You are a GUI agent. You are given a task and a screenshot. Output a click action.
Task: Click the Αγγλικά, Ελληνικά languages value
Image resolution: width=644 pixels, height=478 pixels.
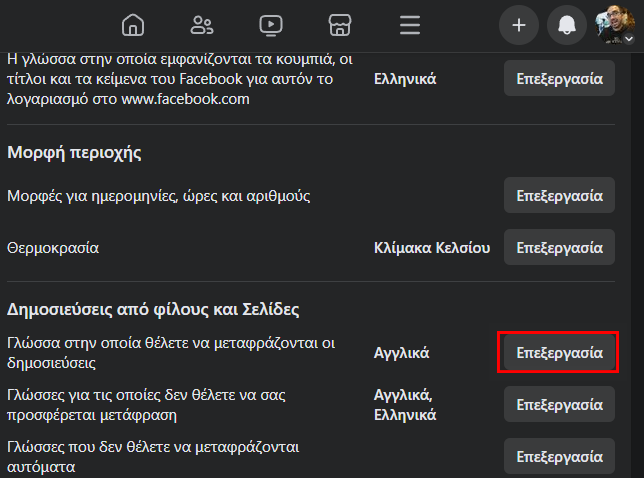click(405, 404)
